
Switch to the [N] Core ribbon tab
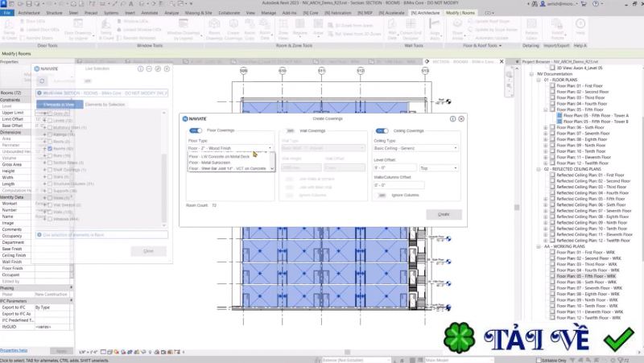pyautogui.click(x=311, y=13)
